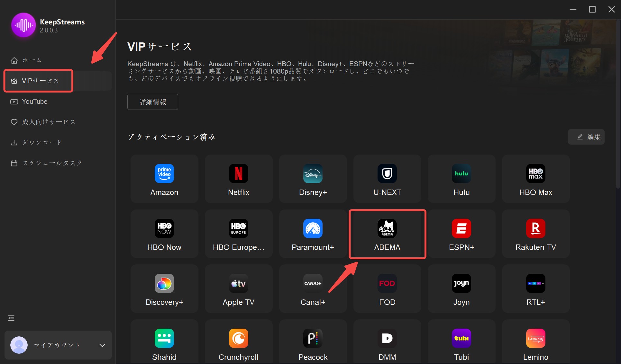Maximize the KeepStreams window
The image size is (621, 364).
(592, 9)
